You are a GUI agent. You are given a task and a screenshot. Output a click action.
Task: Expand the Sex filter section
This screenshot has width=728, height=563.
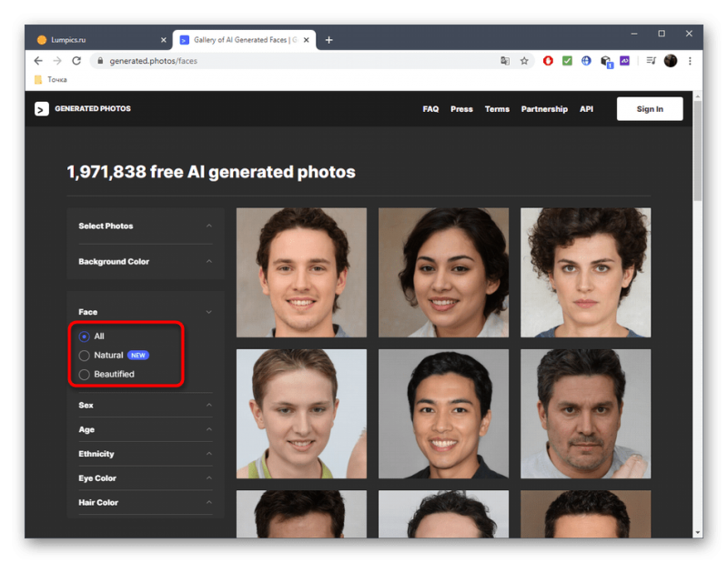(x=146, y=405)
